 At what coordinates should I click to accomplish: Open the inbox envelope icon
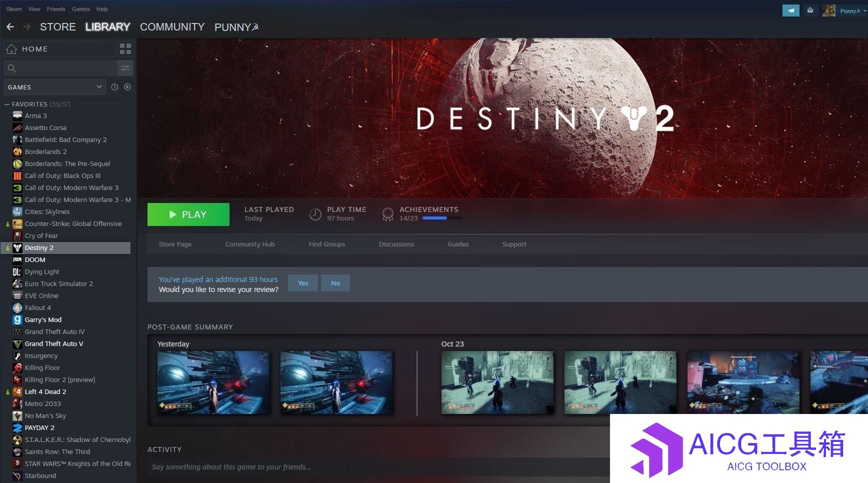(810, 10)
